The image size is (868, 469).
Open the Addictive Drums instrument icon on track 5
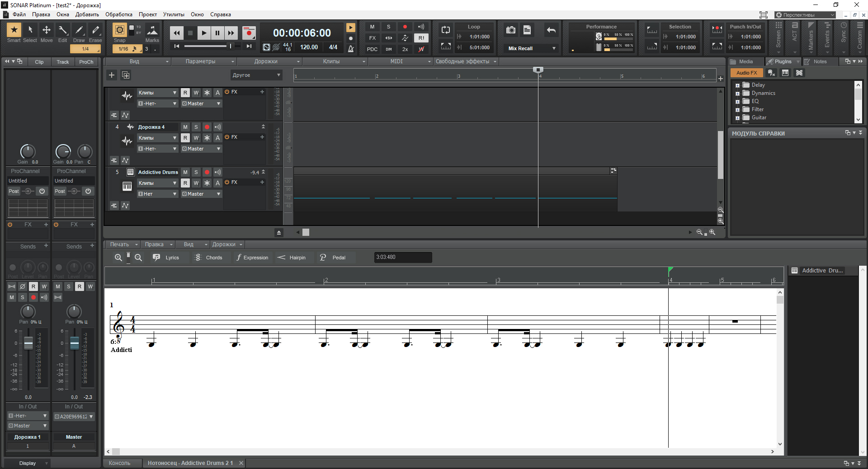click(x=130, y=172)
